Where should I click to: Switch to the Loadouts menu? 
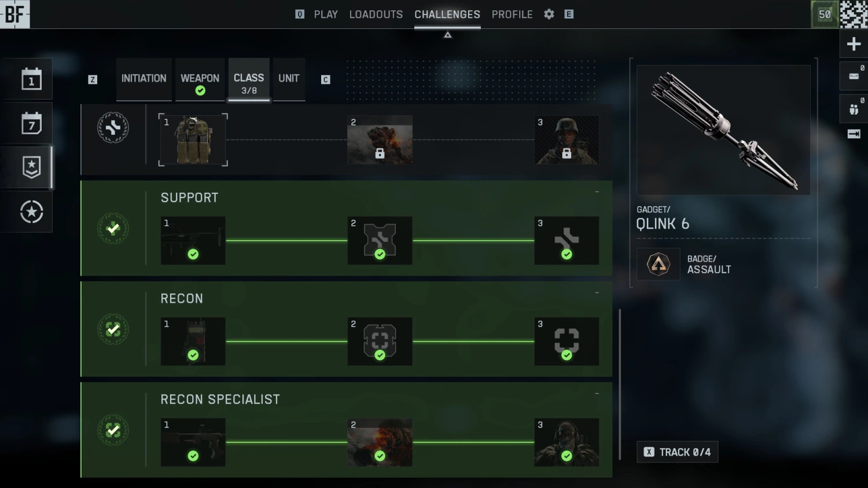tap(376, 14)
